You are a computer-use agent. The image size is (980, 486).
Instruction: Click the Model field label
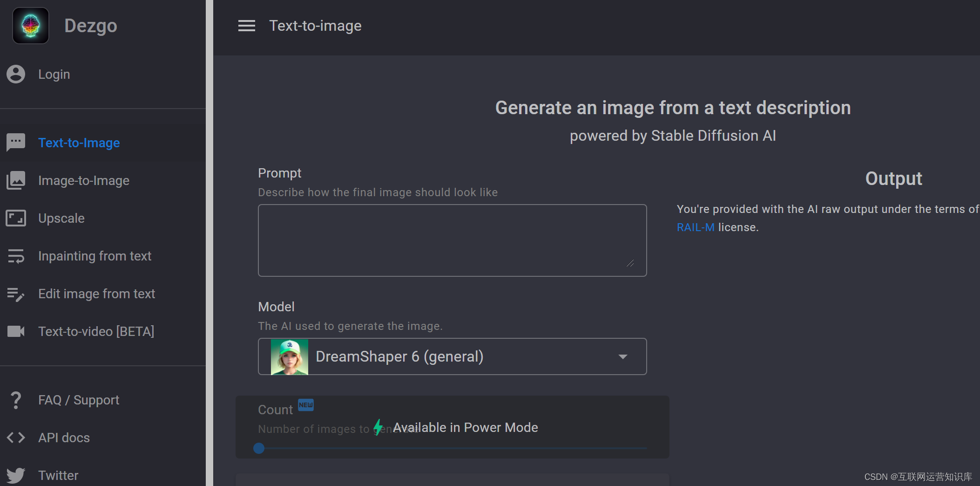coord(277,307)
